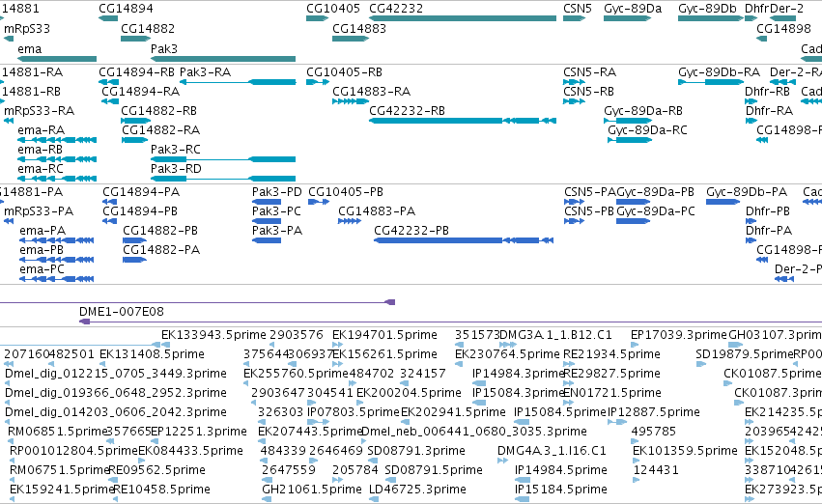The width and height of the screenshot is (822, 504).
Task: Select the "Dhfr-RA" transcript label
Action: click(x=769, y=110)
